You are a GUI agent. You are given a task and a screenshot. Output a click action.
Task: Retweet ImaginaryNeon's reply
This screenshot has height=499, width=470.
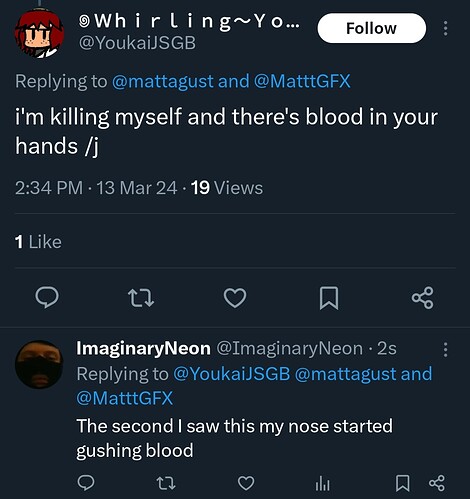166,483
